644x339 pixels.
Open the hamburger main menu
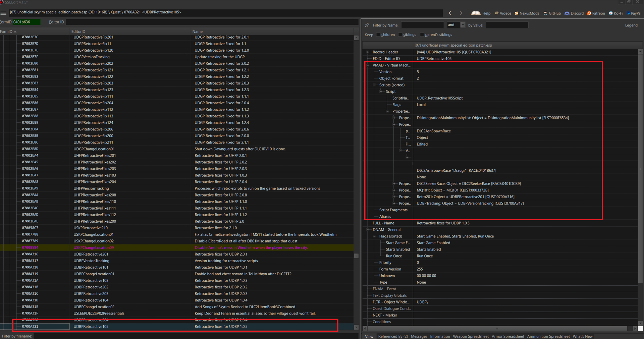pos(3,13)
